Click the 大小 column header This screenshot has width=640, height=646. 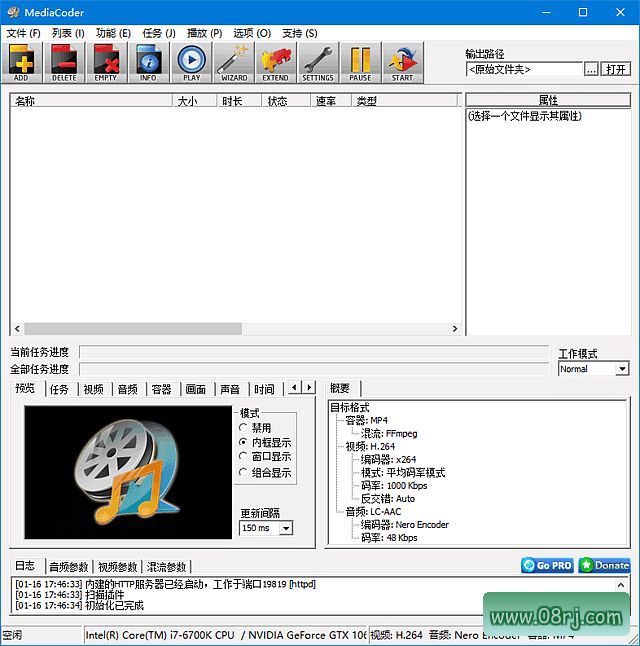coord(195,101)
